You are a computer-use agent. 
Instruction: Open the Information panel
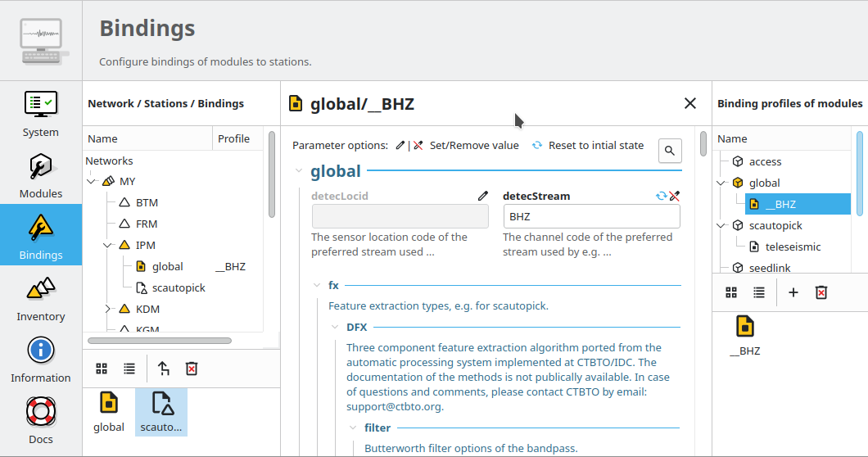(x=40, y=358)
